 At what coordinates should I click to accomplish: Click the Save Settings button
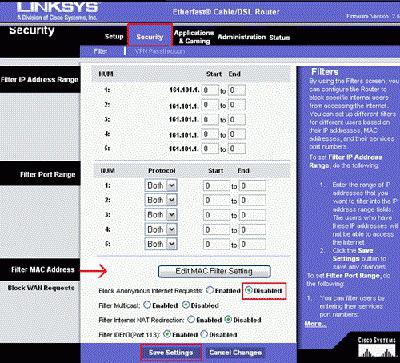pyautogui.click(x=171, y=352)
